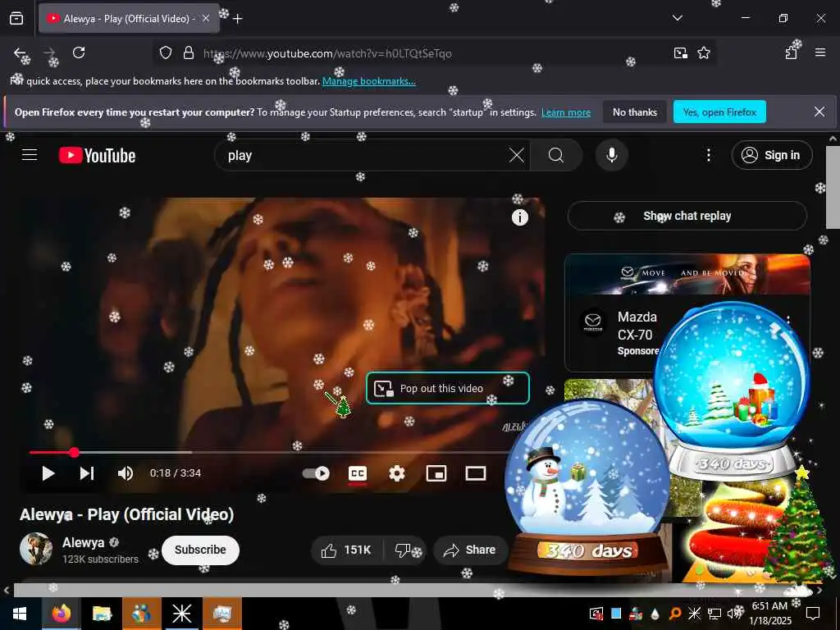Click the Pop out this video button
Screen dimensions: 840x630
point(448,388)
